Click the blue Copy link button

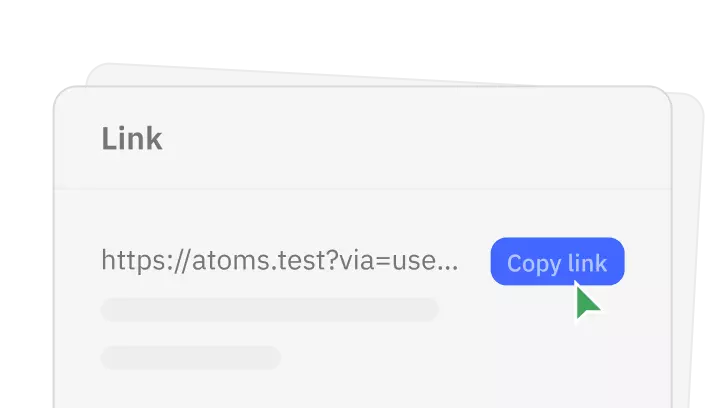pyautogui.click(x=557, y=262)
